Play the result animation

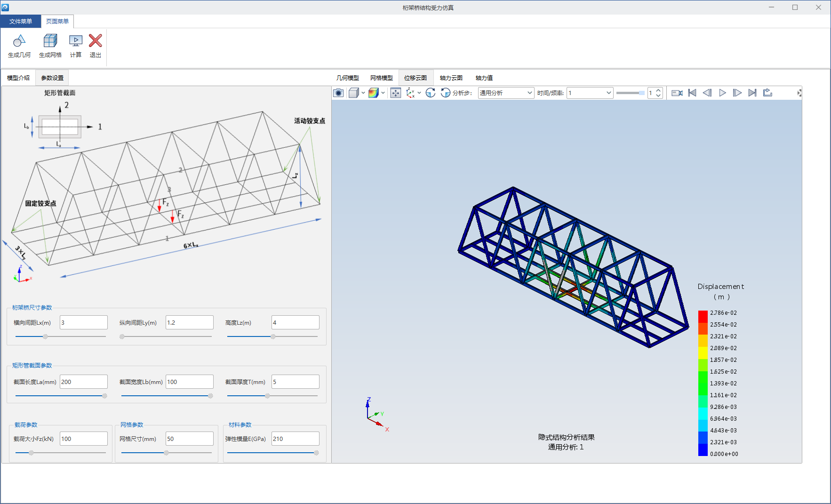(x=722, y=93)
